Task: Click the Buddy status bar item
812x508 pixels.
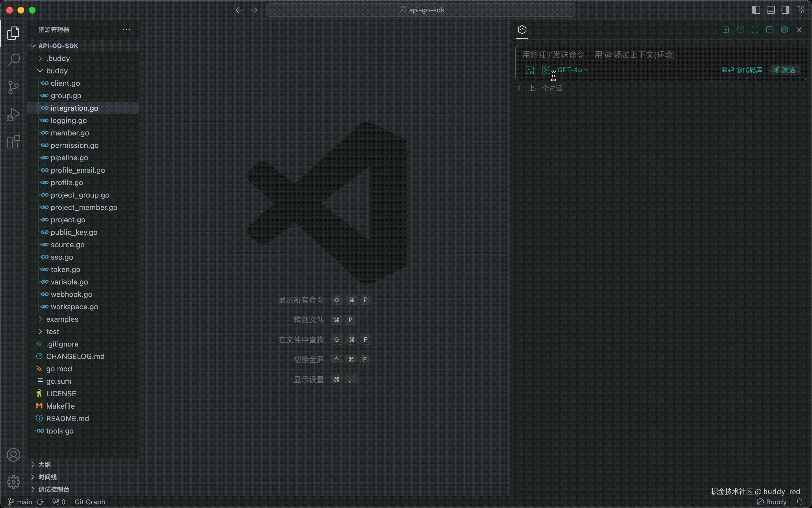Action: click(x=772, y=502)
